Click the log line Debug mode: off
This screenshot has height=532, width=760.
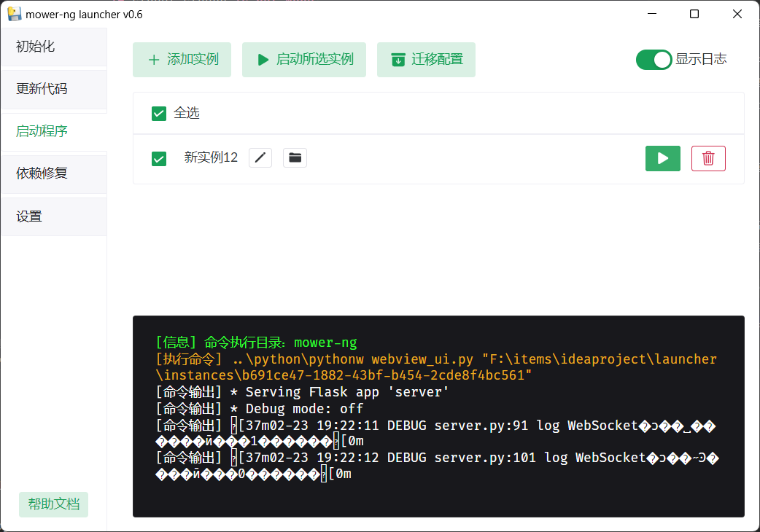click(260, 409)
